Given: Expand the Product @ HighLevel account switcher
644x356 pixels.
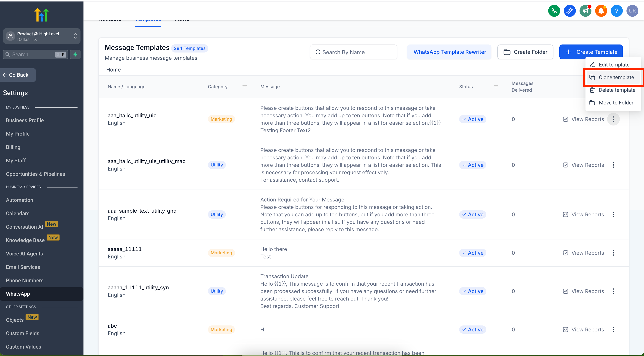Looking at the screenshot, I should 42,36.
